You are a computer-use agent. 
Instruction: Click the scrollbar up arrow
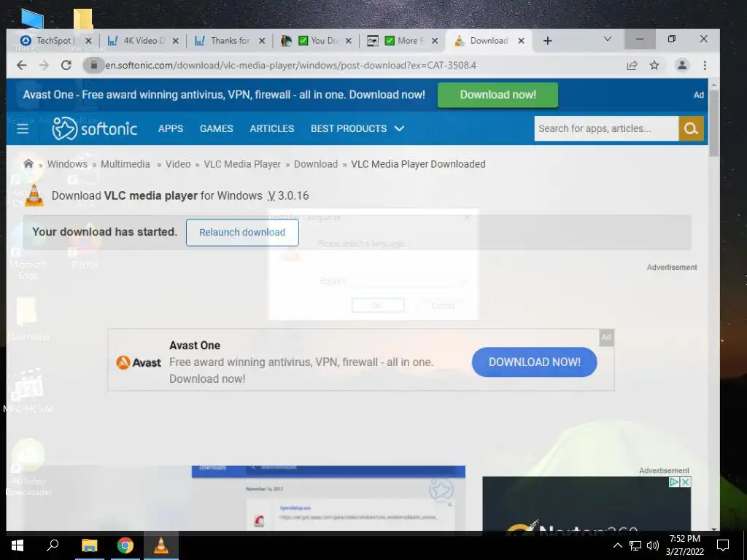coord(713,85)
